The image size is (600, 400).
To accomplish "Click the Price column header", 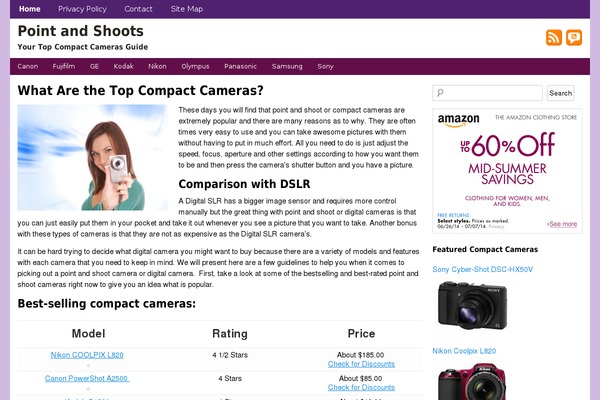I will pos(361,333).
